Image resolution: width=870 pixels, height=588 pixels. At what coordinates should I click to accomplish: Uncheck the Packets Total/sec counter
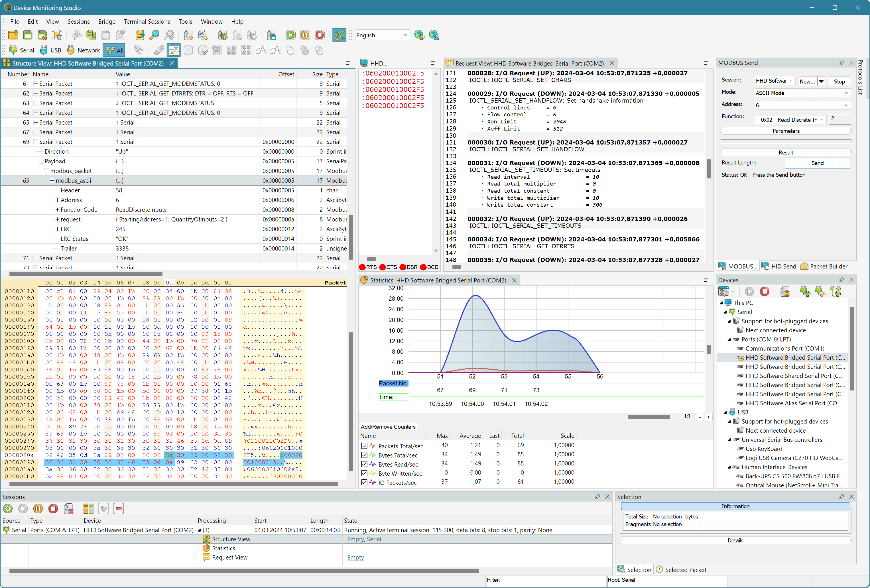[x=364, y=446]
